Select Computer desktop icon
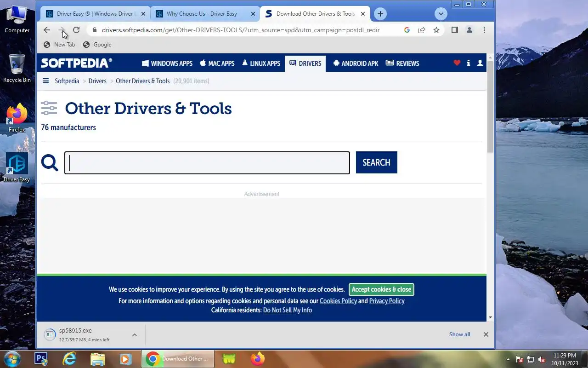 coord(17,19)
